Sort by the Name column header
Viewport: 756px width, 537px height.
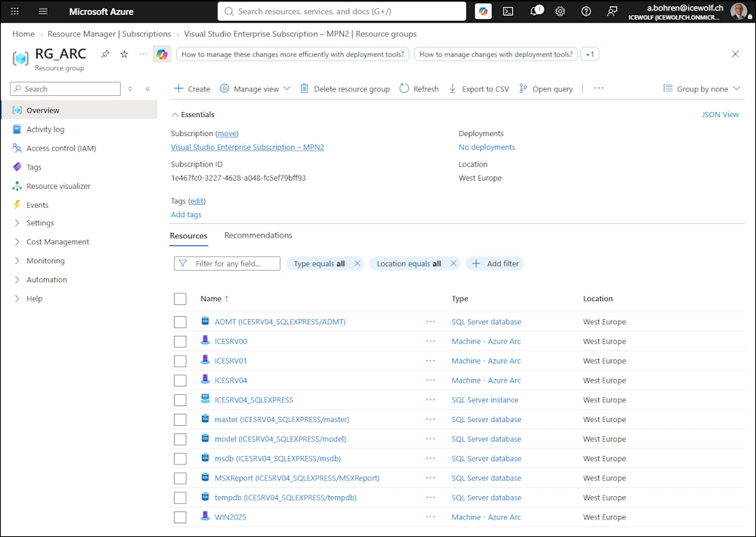[x=215, y=299]
